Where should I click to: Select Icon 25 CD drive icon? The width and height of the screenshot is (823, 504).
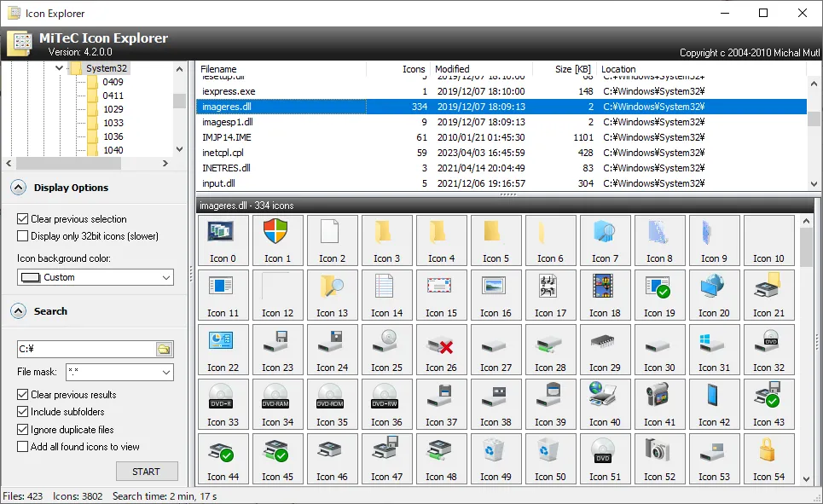(387, 350)
